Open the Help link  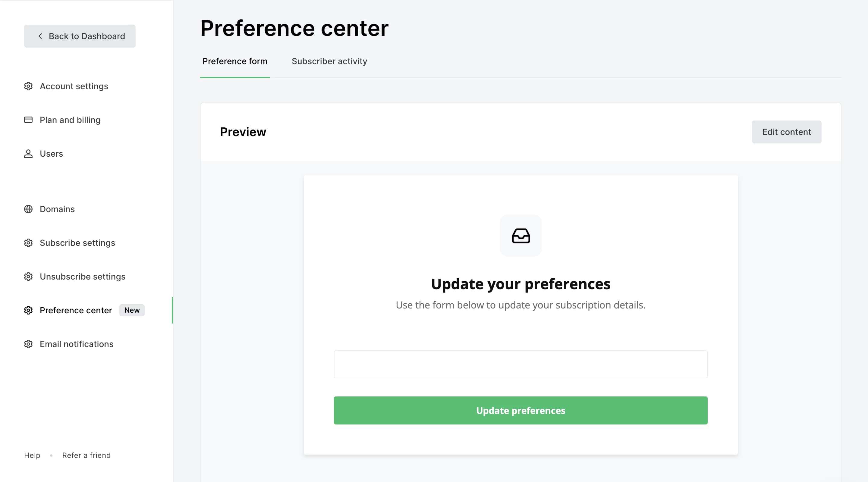(x=32, y=455)
